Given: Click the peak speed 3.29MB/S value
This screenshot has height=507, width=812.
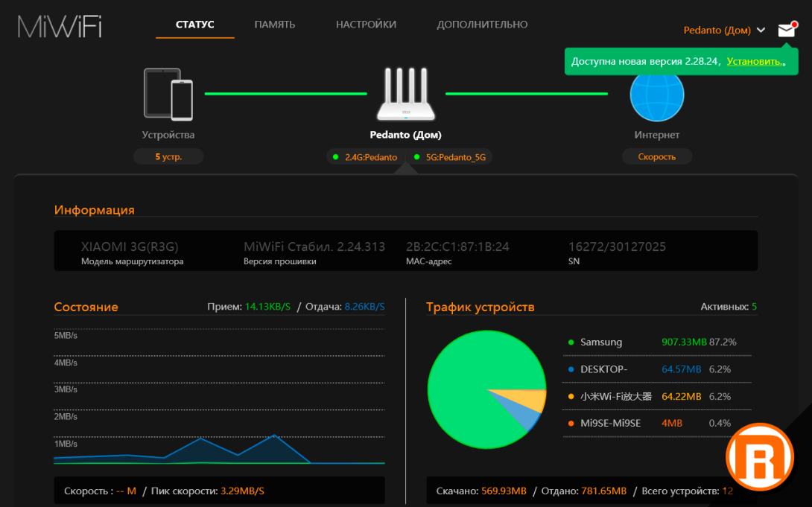Looking at the screenshot, I should coord(242,491).
